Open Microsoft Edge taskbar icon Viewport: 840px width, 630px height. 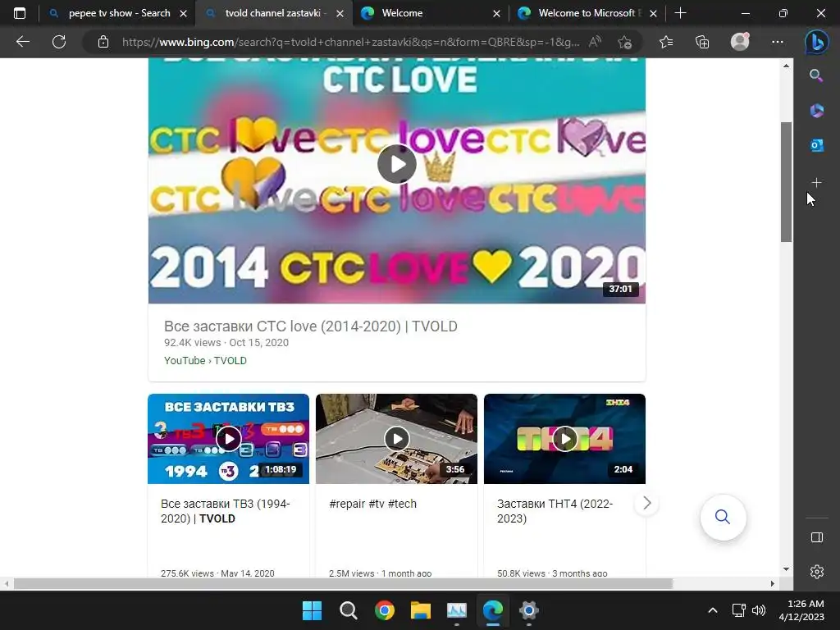tap(493, 610)
